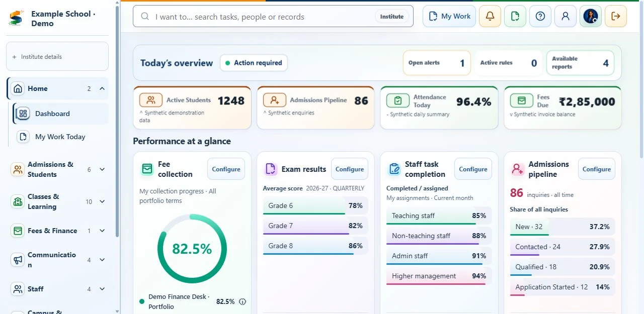Click the Non-teaching staff row
644x314 pixels.
tap(439, 236)
